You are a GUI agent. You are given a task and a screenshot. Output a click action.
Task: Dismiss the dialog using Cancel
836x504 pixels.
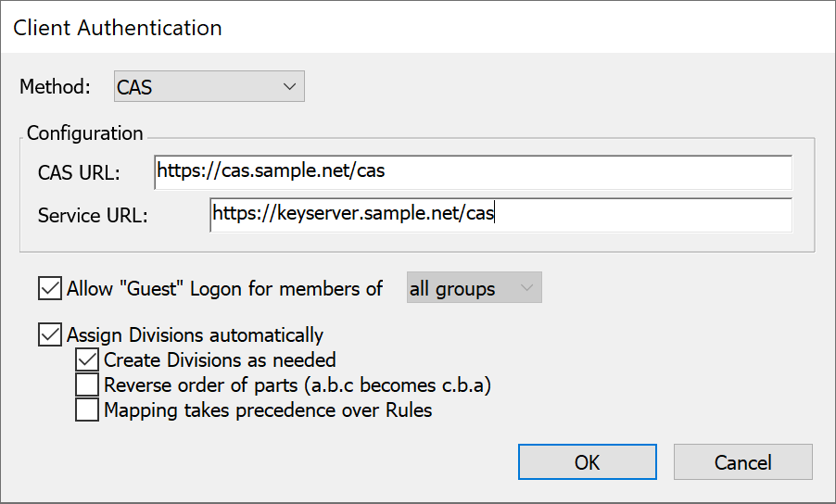coord(742,462)
